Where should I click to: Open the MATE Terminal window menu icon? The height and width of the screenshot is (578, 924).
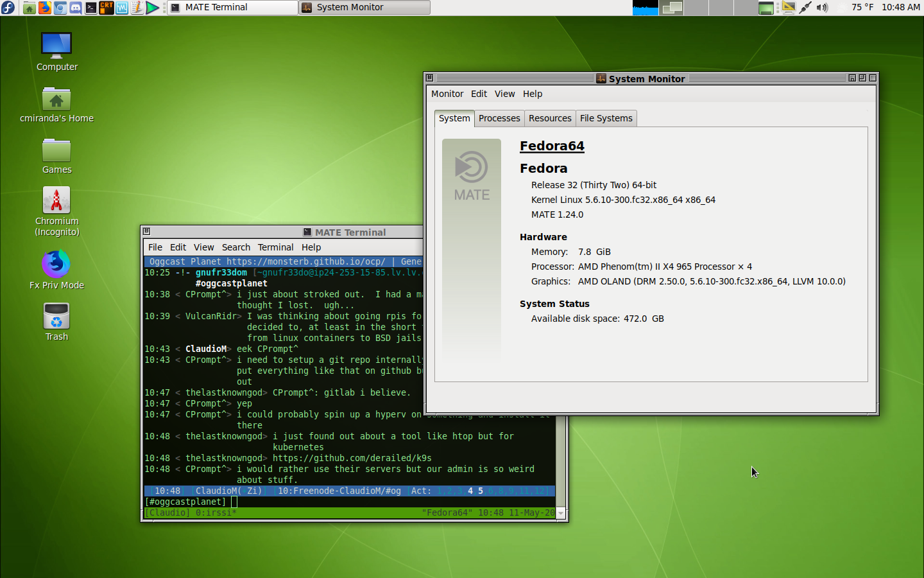(x=147, y=231)
